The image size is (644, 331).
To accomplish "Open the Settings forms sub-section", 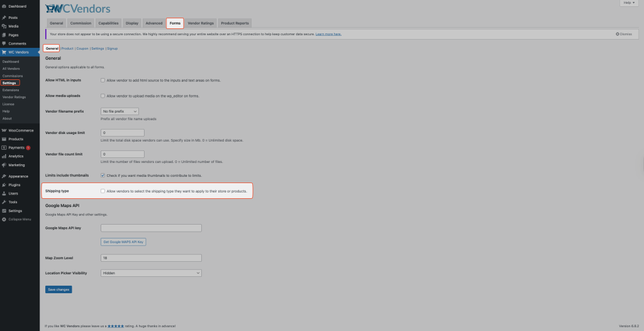I will click(97, 48).
